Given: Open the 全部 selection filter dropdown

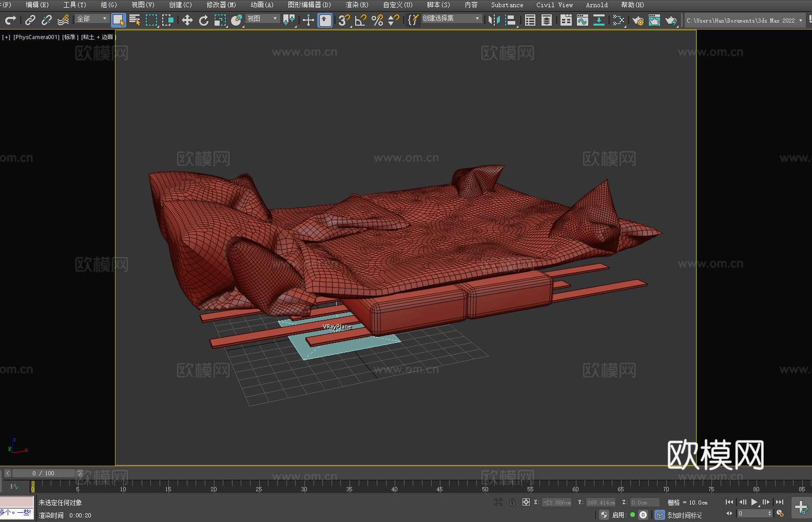Looking at the screenshot, I should pos(92,18).
